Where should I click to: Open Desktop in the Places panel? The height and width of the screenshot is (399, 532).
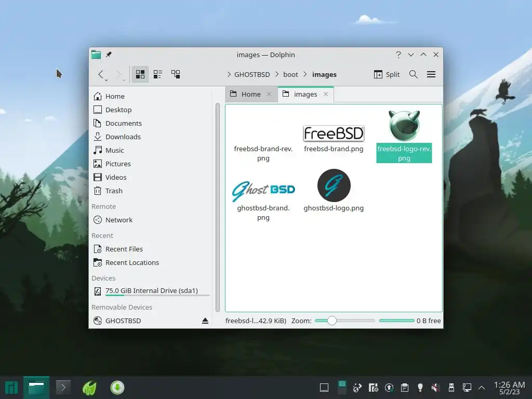151,110
